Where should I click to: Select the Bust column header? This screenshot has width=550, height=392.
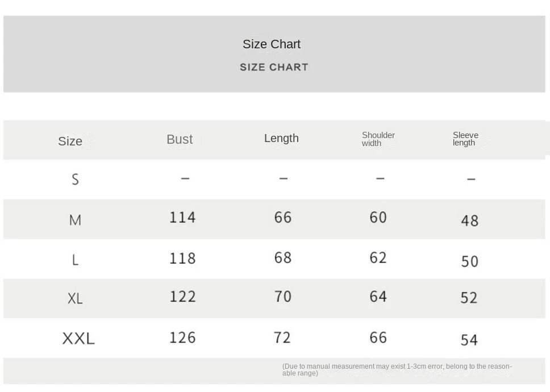[x=180, y=139]
